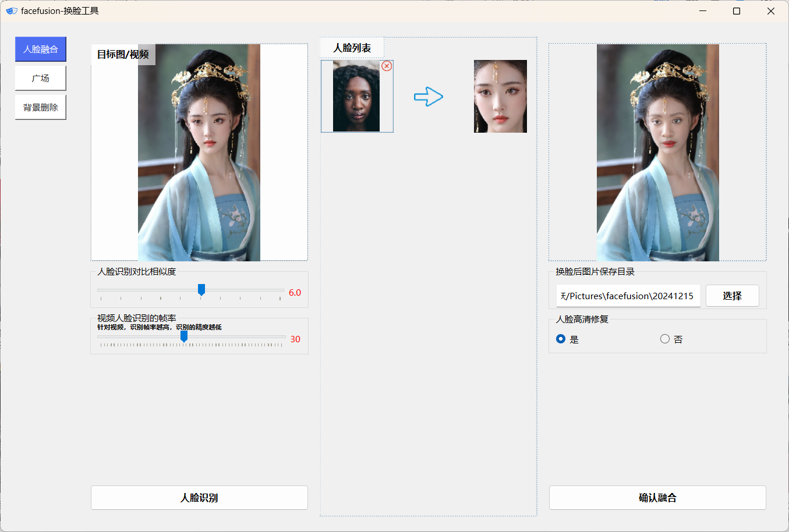789x532 pixels.
Task: Click the detected target face thumbnail
Action: (x=500, y=97)
